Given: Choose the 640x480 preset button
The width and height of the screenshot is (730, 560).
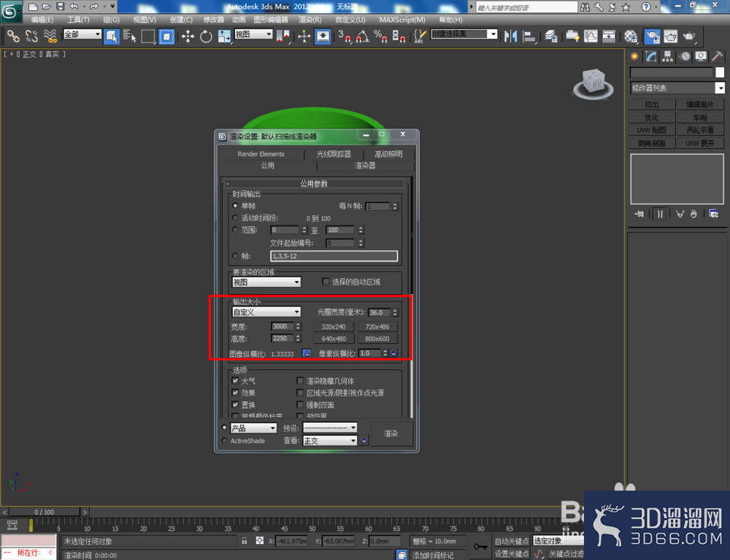Looking at the screenshot, I should (334, 339).
